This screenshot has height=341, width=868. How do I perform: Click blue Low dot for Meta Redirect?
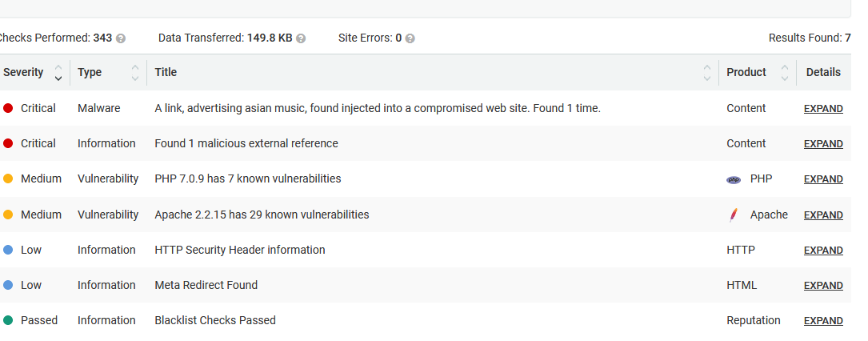click(x=8, y=285)
